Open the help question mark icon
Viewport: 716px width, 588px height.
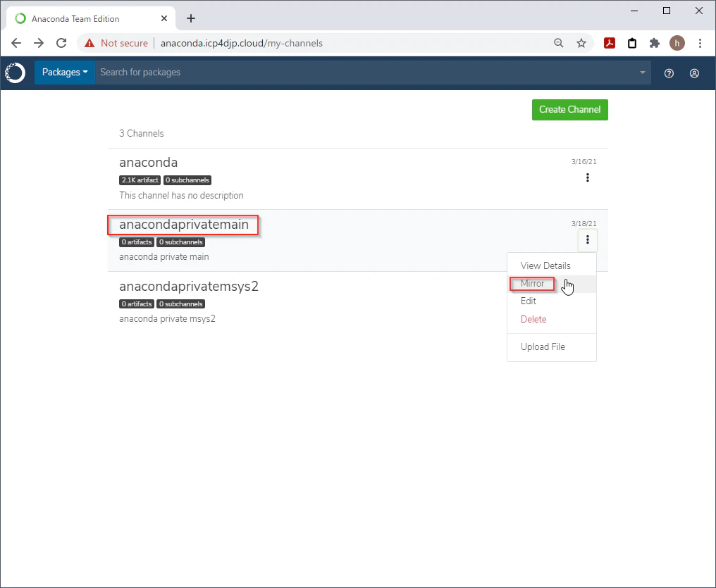pyautogui.click(x=669, y=73)
